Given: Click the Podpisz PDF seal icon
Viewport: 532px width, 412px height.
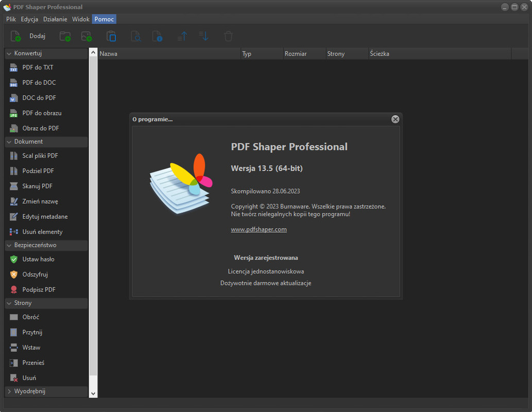Looking at the screenshot, I should [x=13, y=290].
